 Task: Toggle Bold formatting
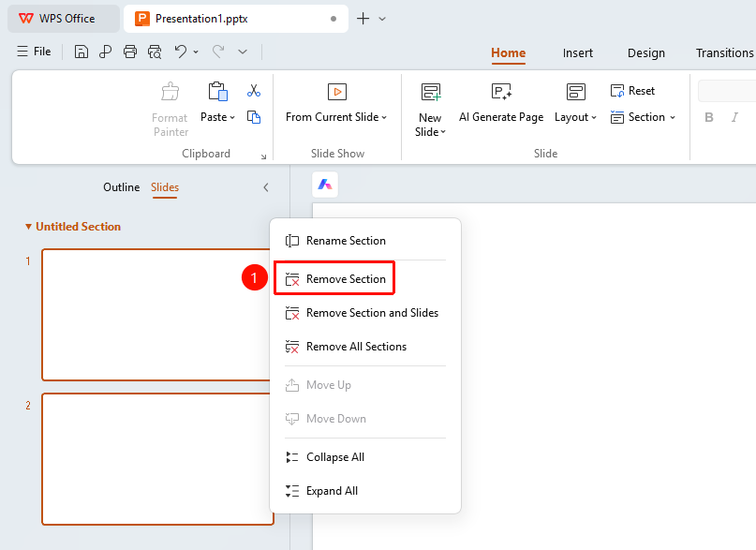point(709,117)
